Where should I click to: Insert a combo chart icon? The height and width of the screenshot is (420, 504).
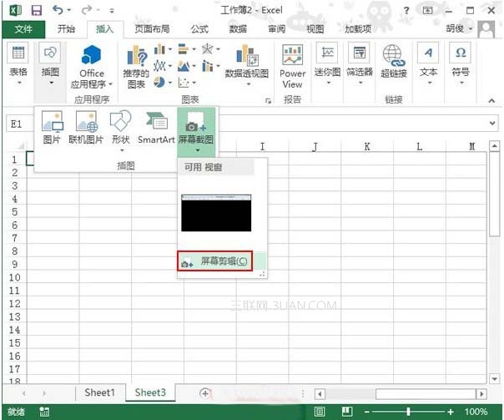208,66
